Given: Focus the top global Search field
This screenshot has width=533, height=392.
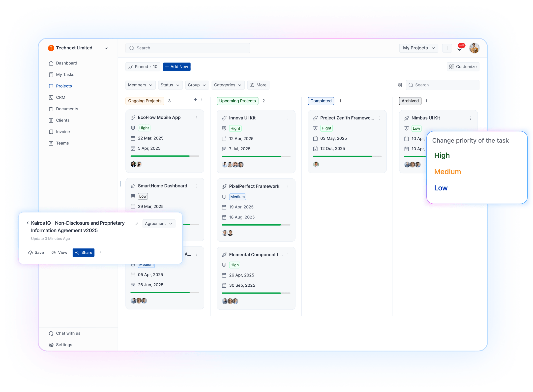Looking at the screenshot, I should pyautogui.click(x=188, y=48).
